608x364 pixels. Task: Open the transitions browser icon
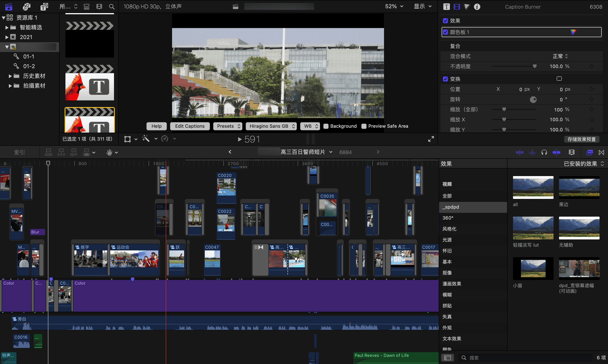(x=601, y=152)
